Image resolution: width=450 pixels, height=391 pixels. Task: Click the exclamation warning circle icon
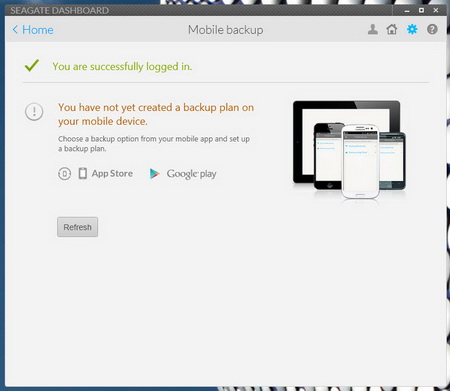(x=34, y=112)
